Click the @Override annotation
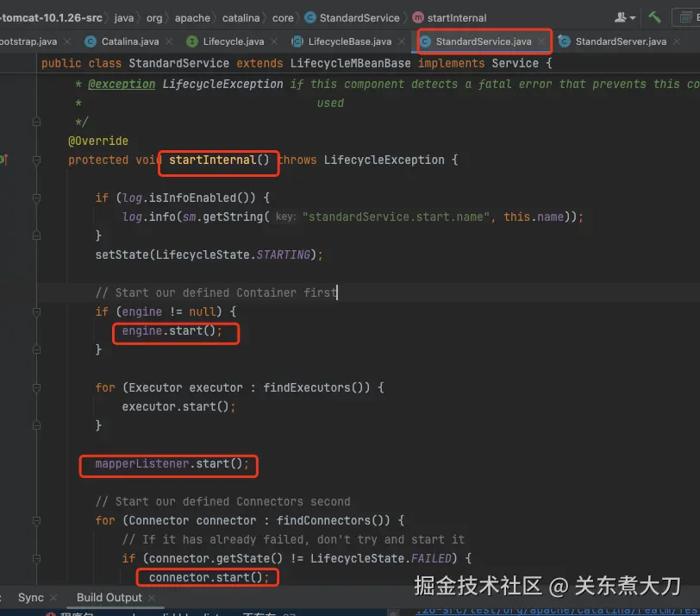This screenshot has width=700, height=616. point(98,141)
